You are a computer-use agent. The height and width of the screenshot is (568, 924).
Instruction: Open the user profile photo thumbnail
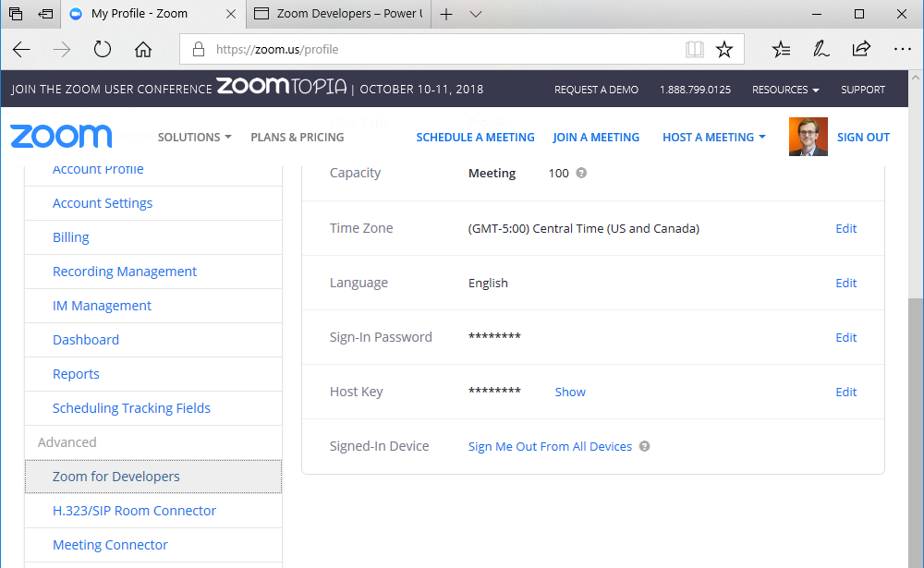point(808,137)
